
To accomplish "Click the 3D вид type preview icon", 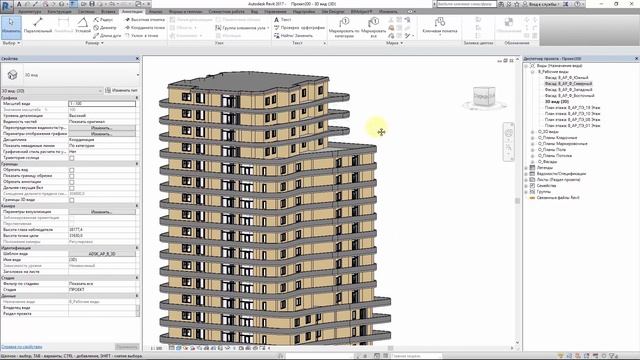I will point(12,75).
